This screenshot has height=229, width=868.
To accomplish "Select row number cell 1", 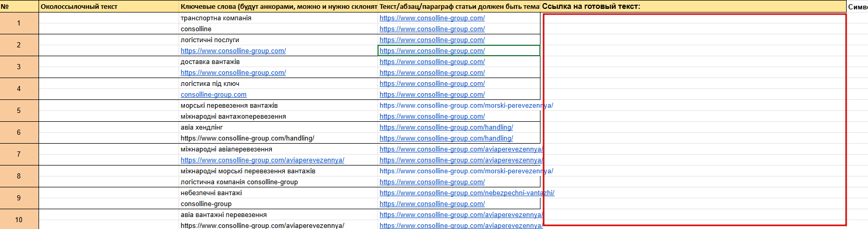I will pyautogui.click(x=19, y=23).
